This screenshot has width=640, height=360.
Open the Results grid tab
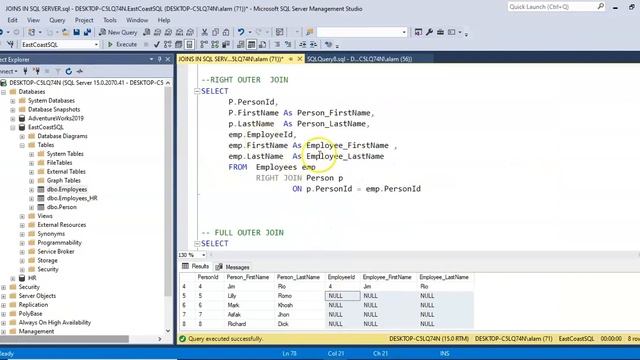pos(196,267)
